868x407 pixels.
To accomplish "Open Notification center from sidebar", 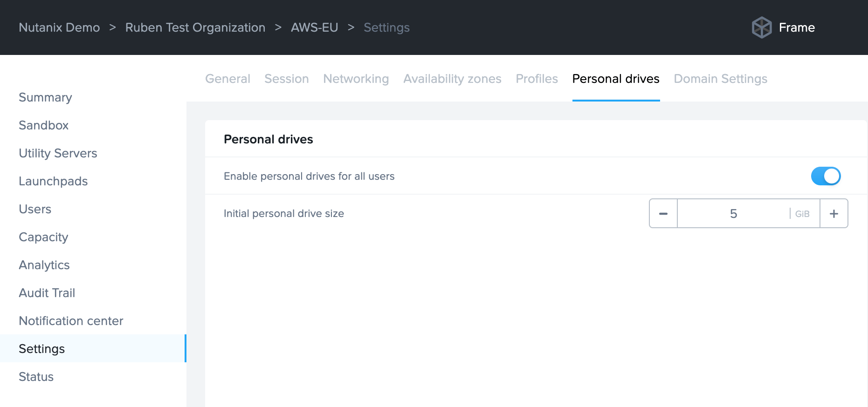I will 71,321.
